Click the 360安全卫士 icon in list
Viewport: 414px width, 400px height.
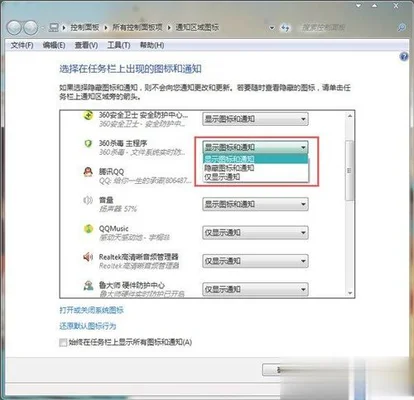[x=88, y=116]
